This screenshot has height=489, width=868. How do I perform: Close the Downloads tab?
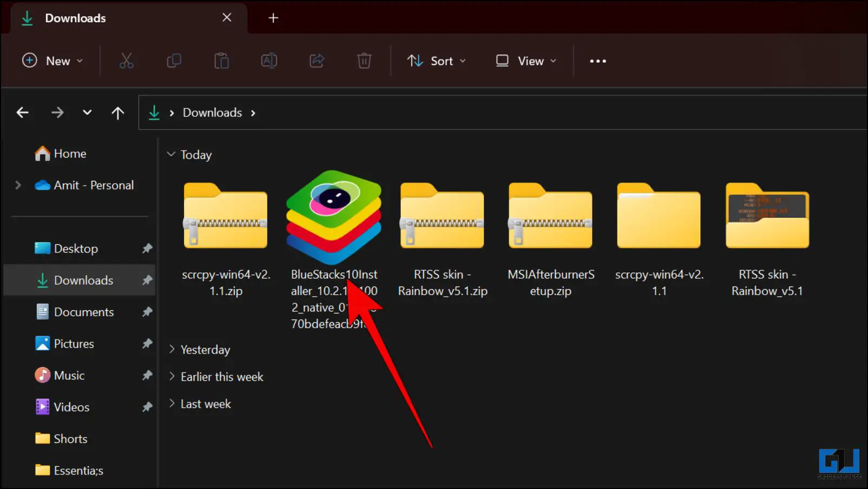point(227,18)
